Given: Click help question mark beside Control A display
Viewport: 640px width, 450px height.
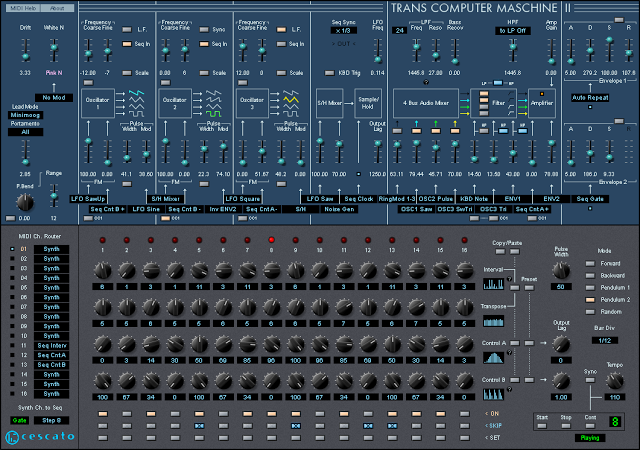Looking at the screenshot, I should [x=509, y=352].
